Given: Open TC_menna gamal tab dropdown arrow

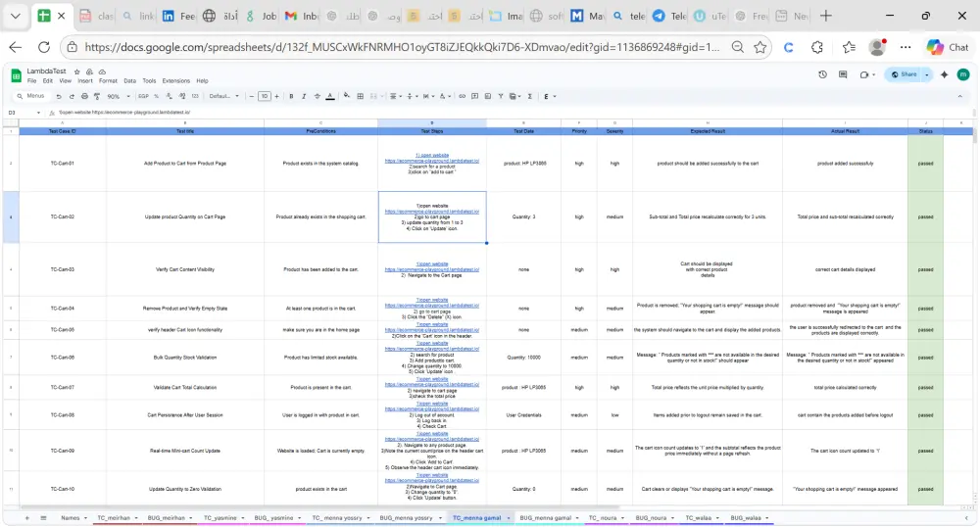Looking at the screenshot, I should [x=509, y=517].
